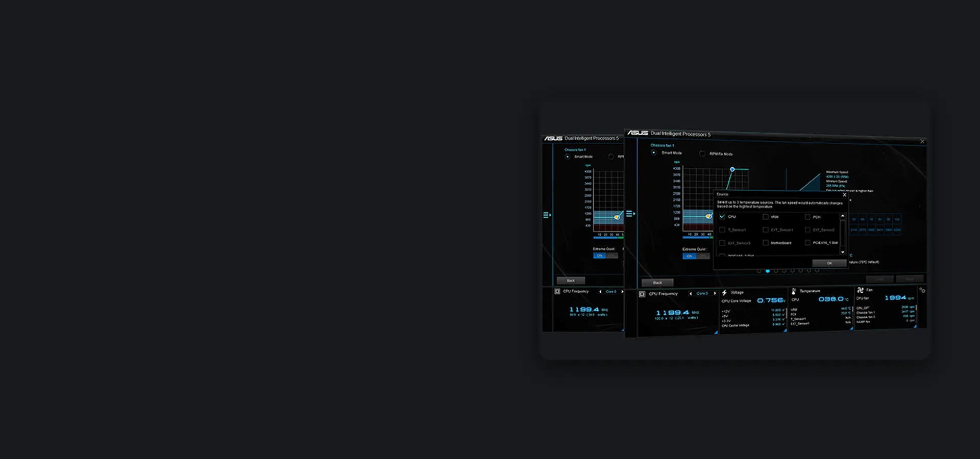Screen dimensions: 980x459
Task: Select Smart Mode in front window
Action: tap(654, 152)
